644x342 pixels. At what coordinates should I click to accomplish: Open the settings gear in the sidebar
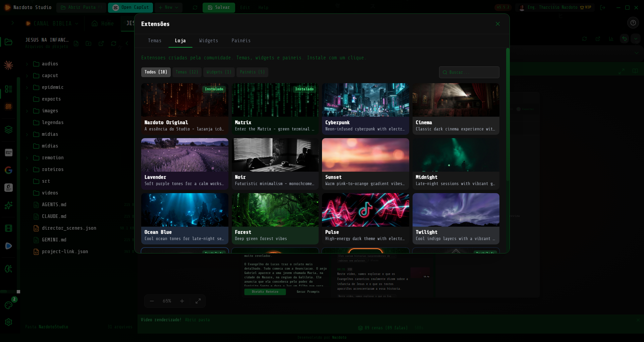click(9, 322)
